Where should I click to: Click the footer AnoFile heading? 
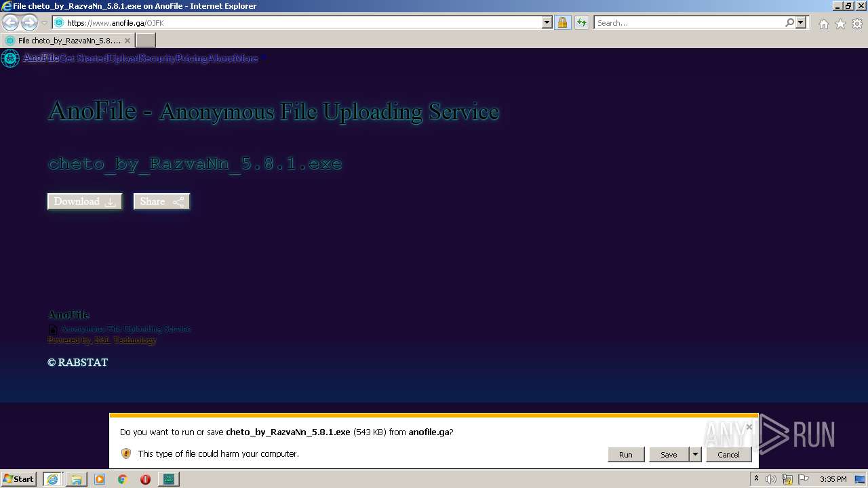[x=68, y=314]
